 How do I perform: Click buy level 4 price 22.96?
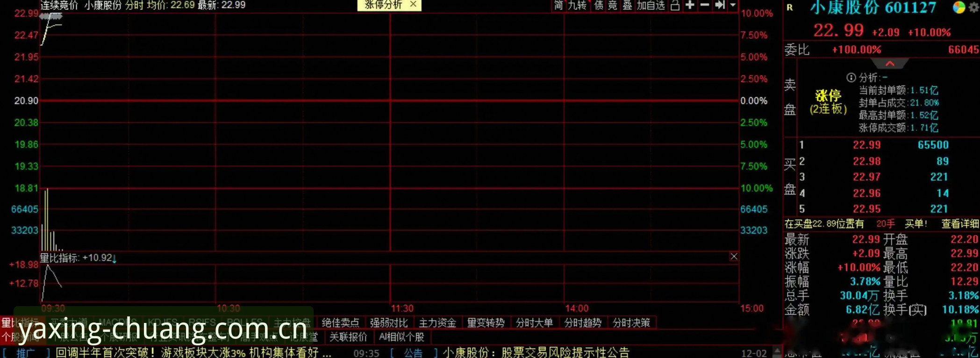click(866, 193)
